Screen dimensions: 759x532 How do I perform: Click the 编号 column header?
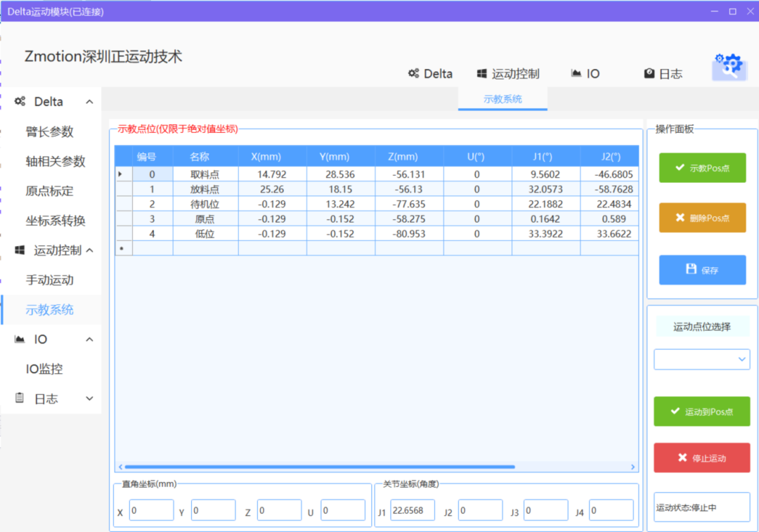[153, 156]
